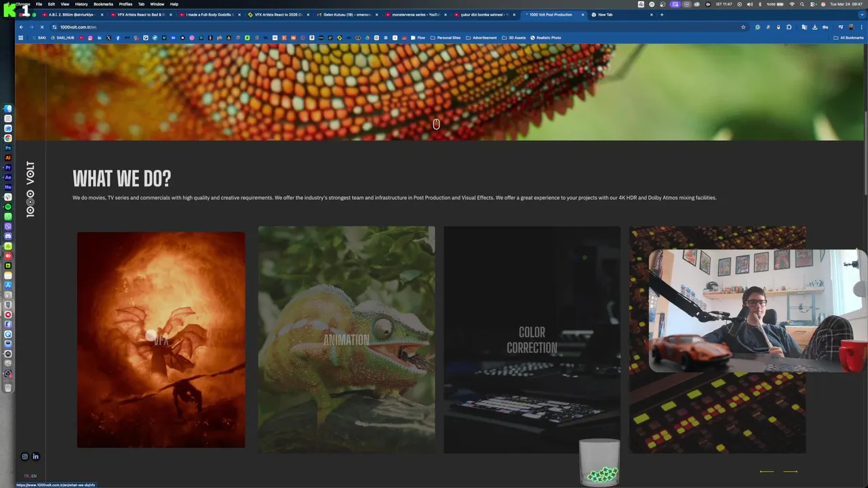868x488 pixels.
Task: Close the 1000 Volt Post Production tab
Action: [x=583, y=14]
